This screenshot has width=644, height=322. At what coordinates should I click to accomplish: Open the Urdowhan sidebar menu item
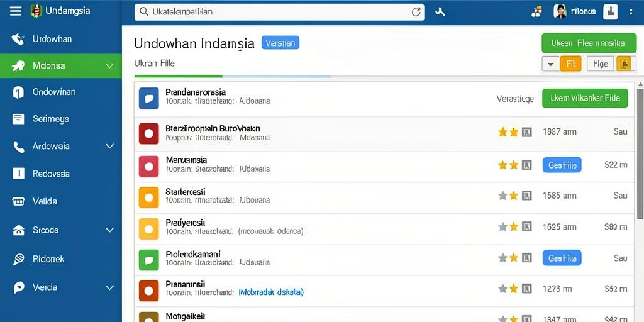61,40
